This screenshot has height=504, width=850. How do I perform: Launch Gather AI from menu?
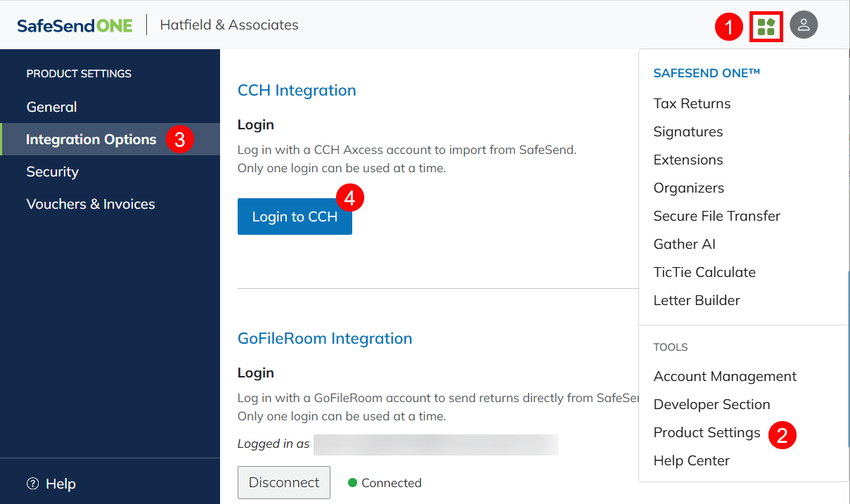coord(684,244)
